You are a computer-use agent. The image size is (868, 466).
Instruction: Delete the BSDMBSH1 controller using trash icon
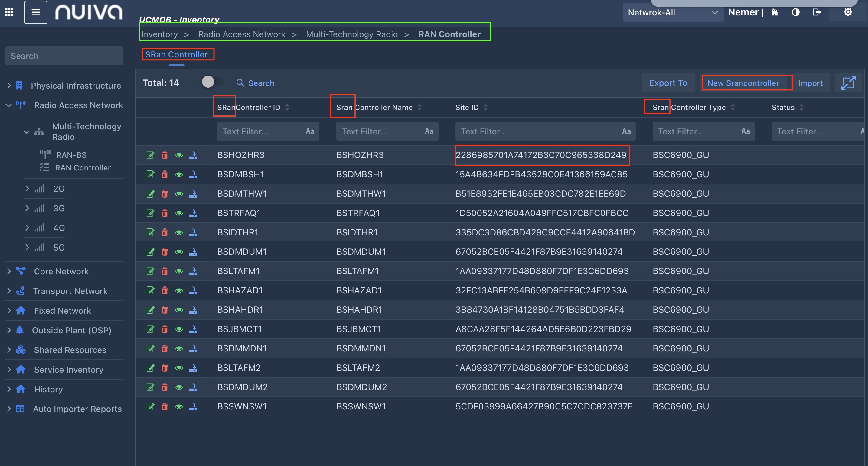click(x=165, y=174)
